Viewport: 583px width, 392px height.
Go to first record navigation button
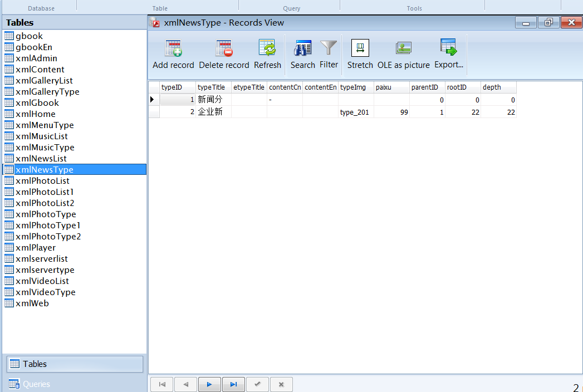point(162,385)
